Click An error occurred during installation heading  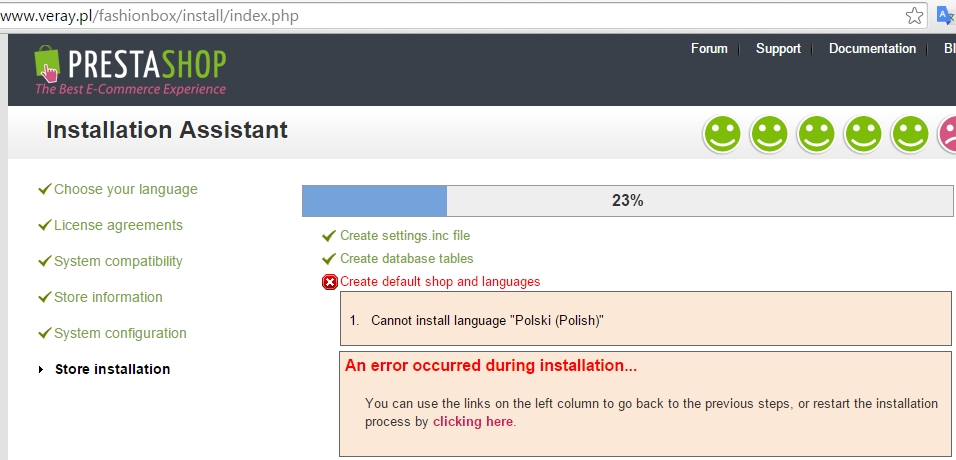tap(491, 366)
